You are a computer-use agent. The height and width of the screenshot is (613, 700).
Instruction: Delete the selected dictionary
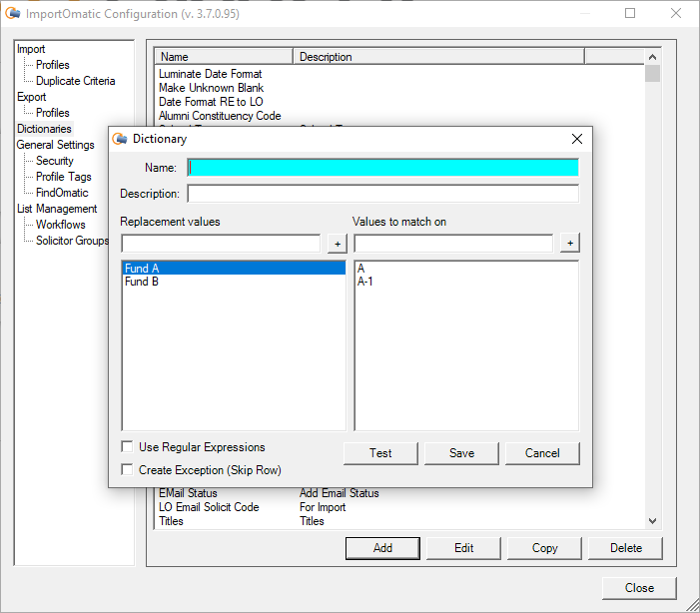626,548
